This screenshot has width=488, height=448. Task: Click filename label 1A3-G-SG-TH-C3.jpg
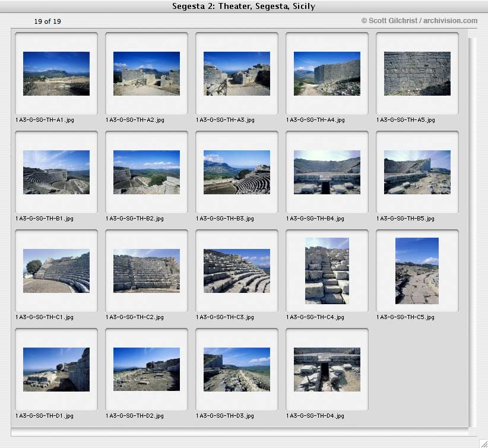(225, 317)
